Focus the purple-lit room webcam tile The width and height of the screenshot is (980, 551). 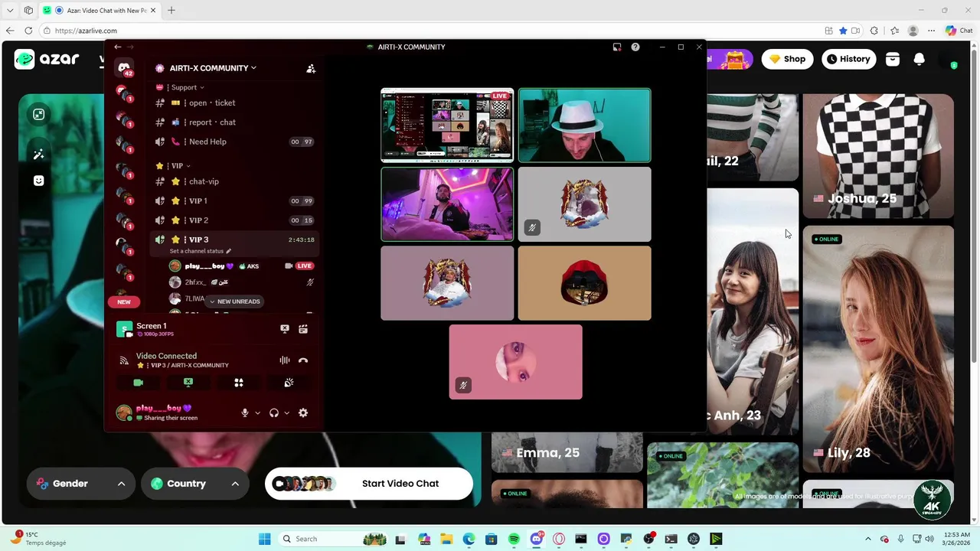(x=447, y=204)
